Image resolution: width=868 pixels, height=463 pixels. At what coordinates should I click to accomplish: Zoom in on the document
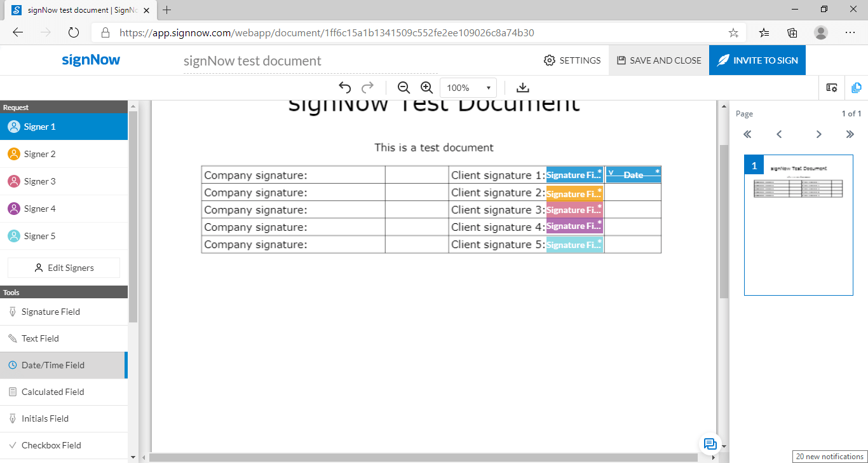(x=426, y=88)
